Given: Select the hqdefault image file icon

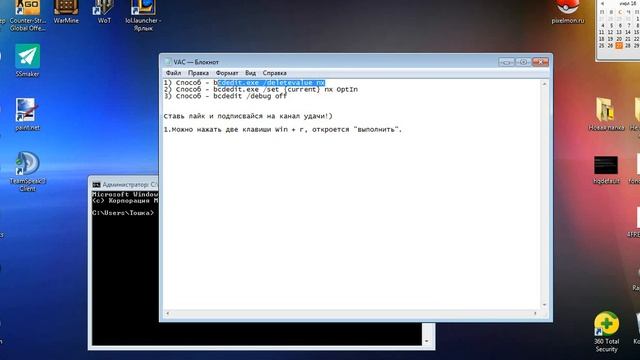Looking at the screenshot, I should pyautogui.click(x=606, y=170).
